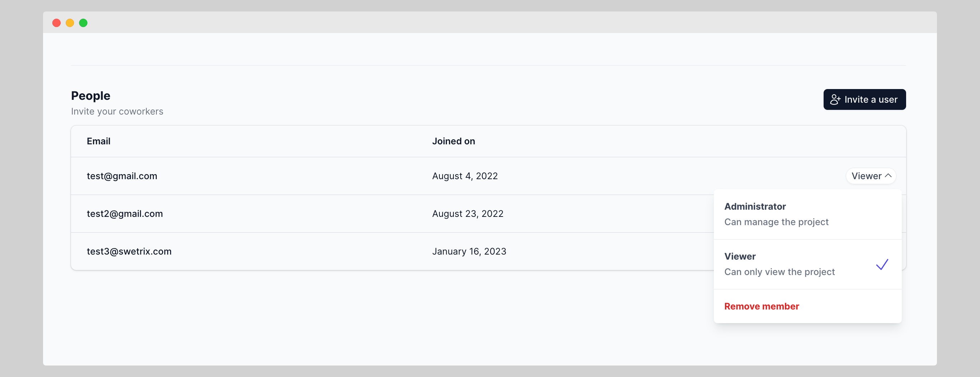Click the purple checkmark beside Viewer
The image size is (980, 377).
[x=882, y=264]
